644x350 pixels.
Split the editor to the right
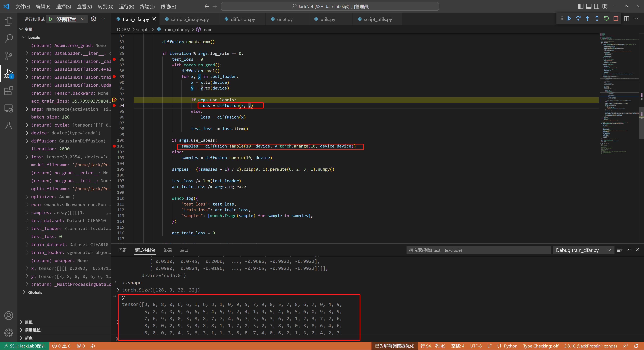tap(627, 19)
